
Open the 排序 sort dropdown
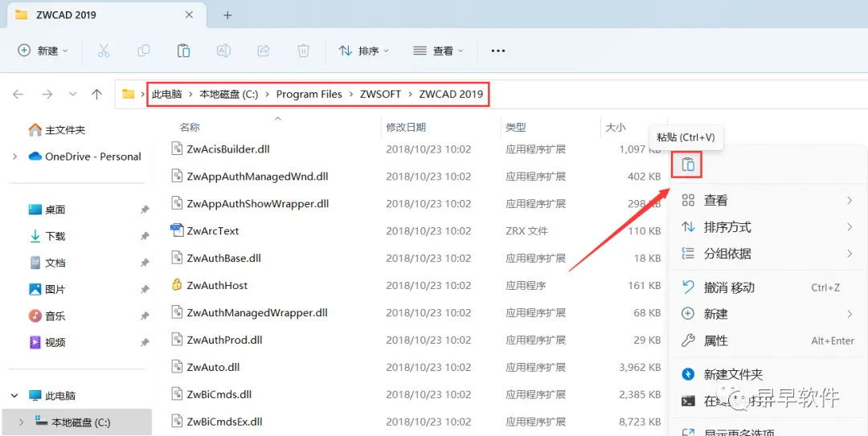pos(364,51)
